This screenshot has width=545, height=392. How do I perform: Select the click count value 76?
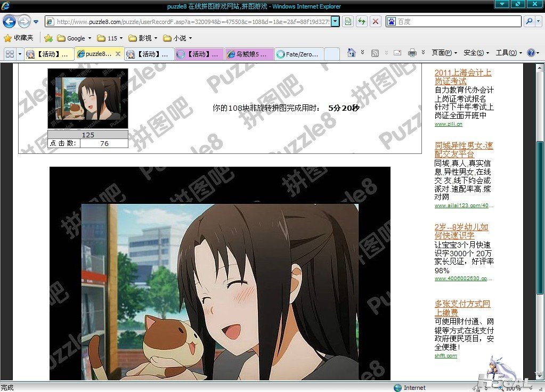click(x=104, y=143)
